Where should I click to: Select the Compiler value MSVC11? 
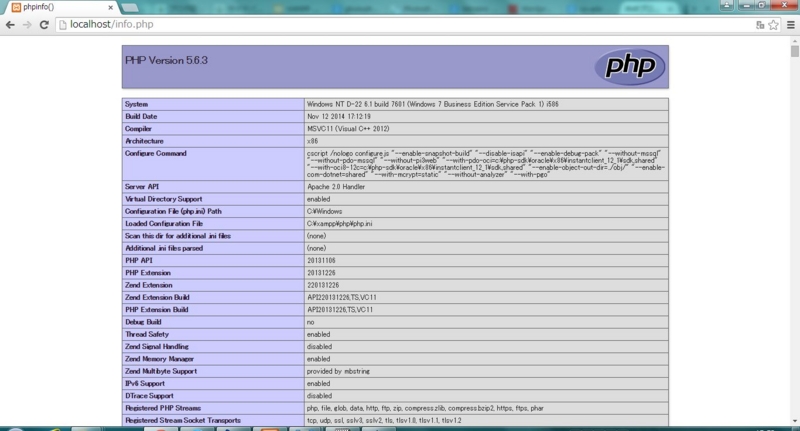pyautogui.click(x=348, y=129)
